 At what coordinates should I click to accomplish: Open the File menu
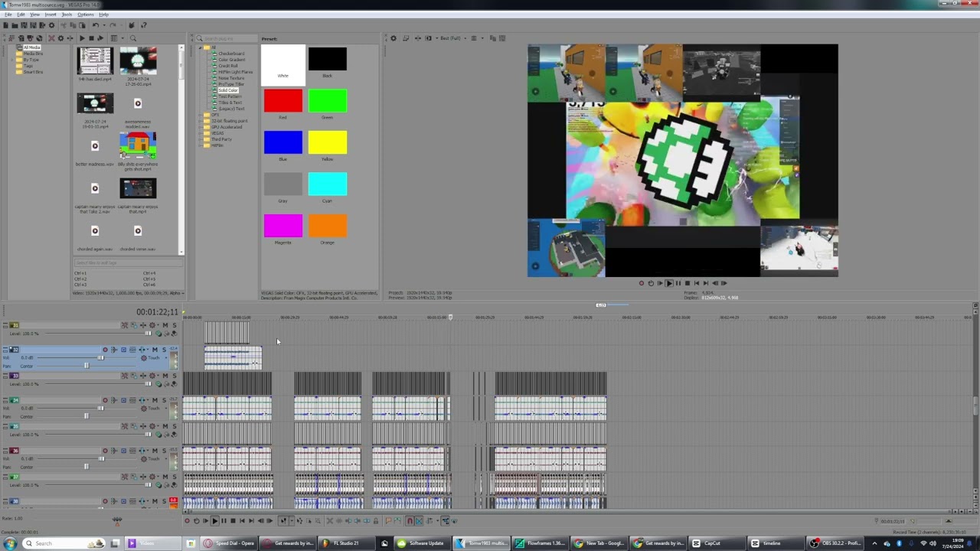point(8,15)
